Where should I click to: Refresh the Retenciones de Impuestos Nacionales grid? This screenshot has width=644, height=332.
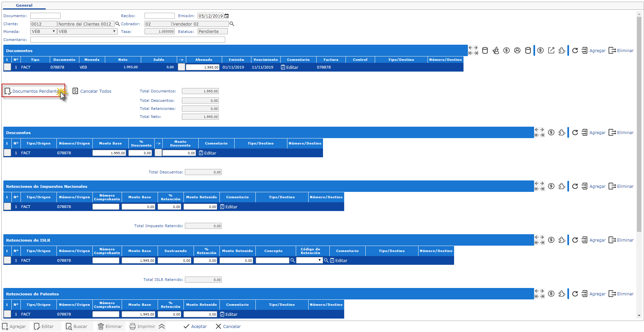(x=575, y=186)
